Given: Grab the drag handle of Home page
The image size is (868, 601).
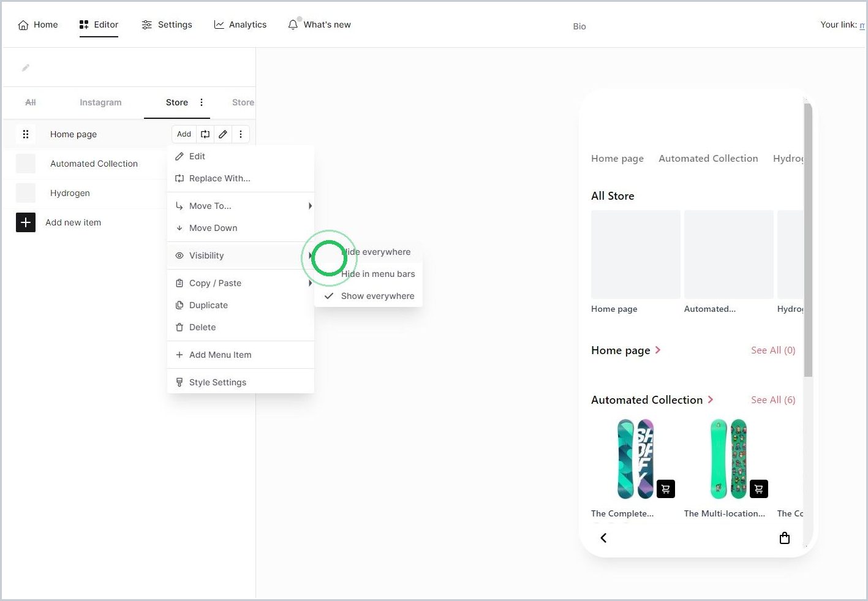Looking at the screenshot, I should [26, 134].
